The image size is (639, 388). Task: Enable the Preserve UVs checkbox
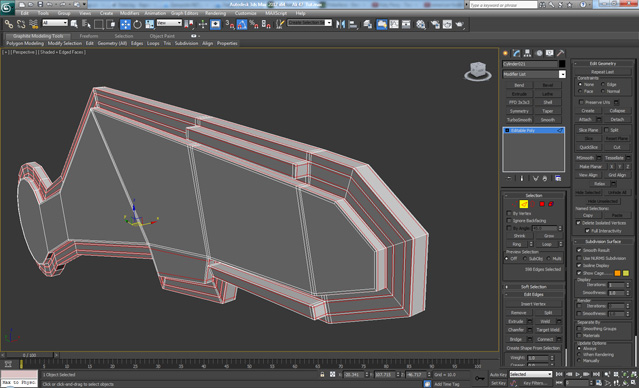(582, 102)
